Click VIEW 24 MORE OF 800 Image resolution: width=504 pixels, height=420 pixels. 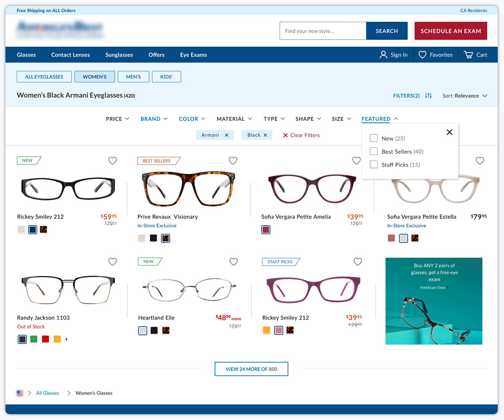pyautogui.click(x=251, y=369)
